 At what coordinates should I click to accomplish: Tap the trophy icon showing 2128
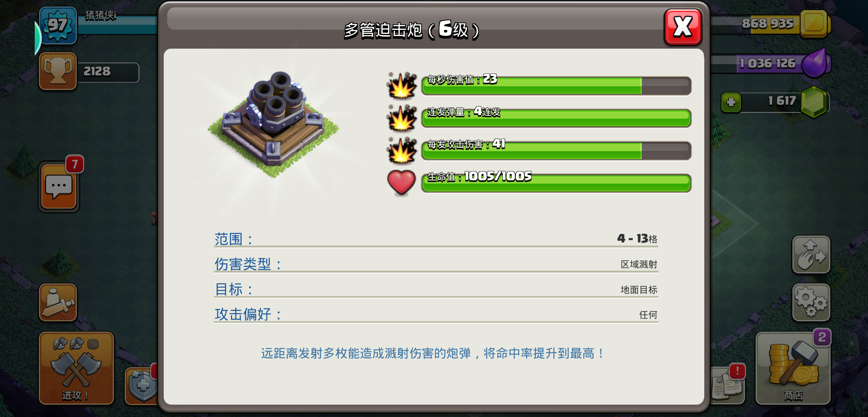click(58, 71)
